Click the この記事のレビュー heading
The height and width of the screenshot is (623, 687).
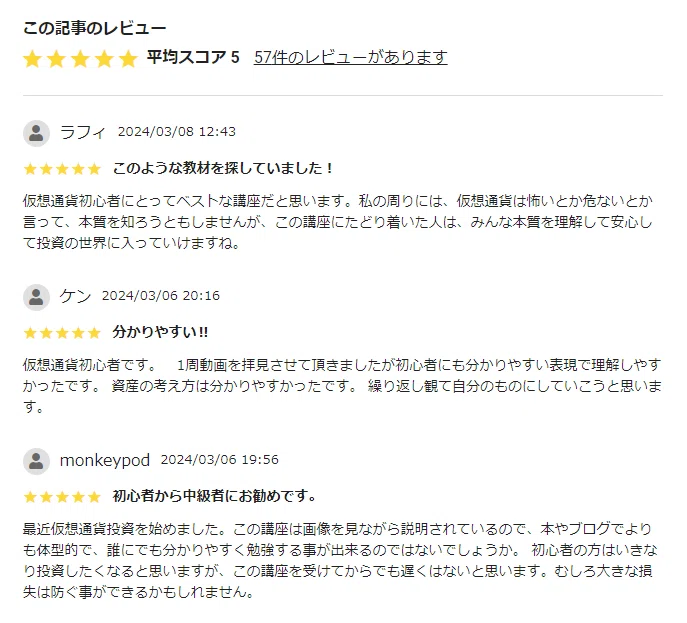[95, 27]
